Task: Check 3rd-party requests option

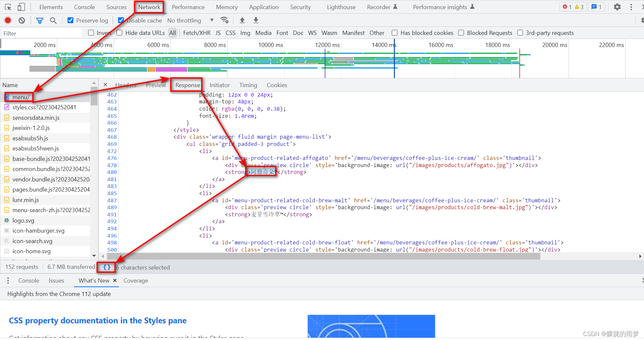Action: point(520,33)
